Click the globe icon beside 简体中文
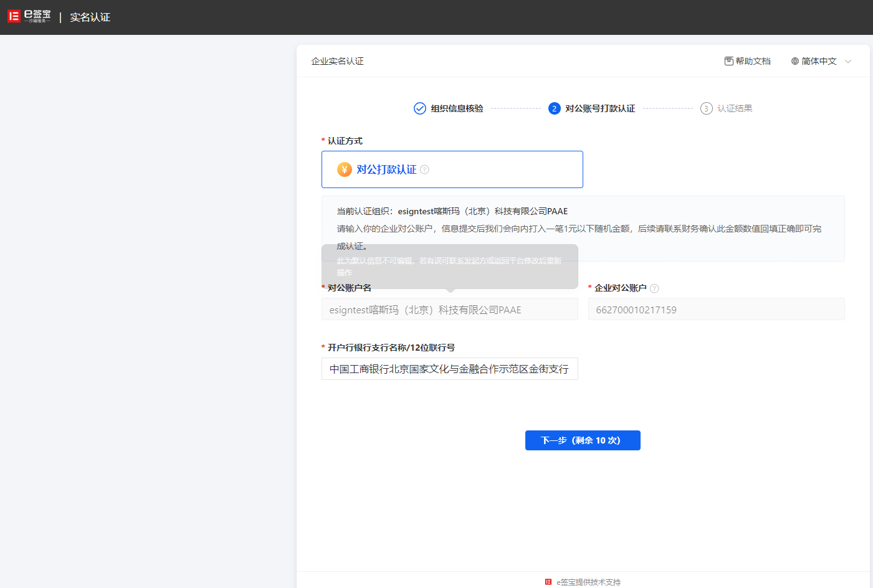The width and height of the screenshot is (873, 588). (794, 61)
